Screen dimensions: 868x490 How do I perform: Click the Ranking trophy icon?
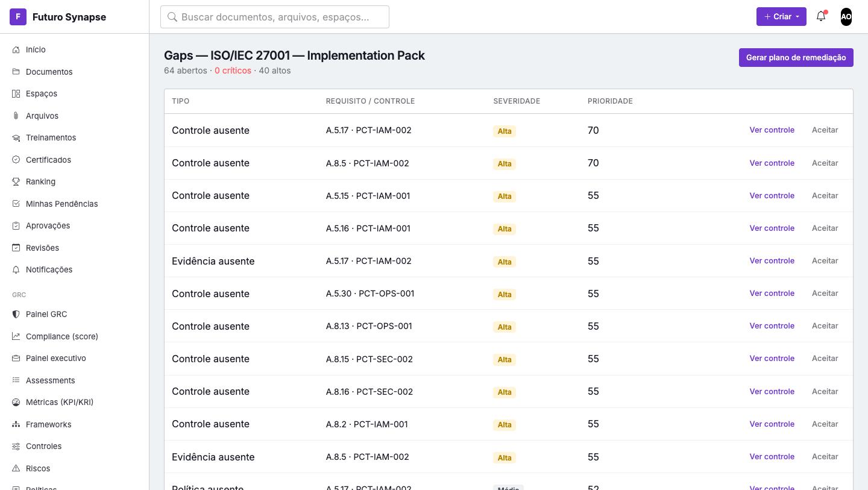point(16,181)
